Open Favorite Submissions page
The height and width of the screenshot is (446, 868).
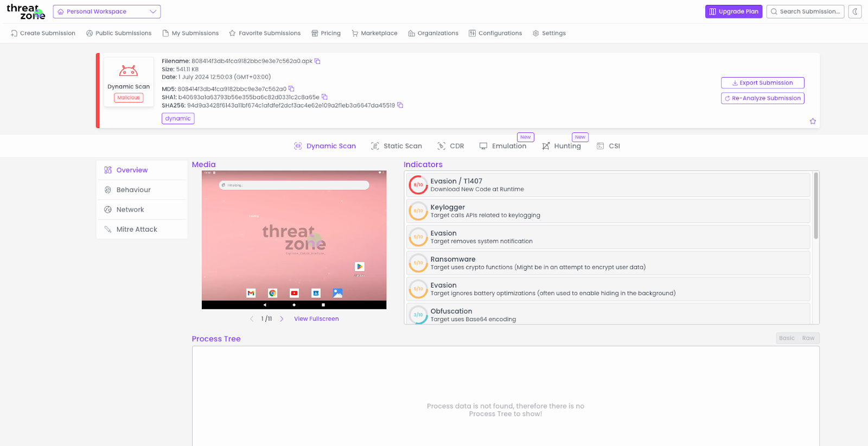(265, 33)
